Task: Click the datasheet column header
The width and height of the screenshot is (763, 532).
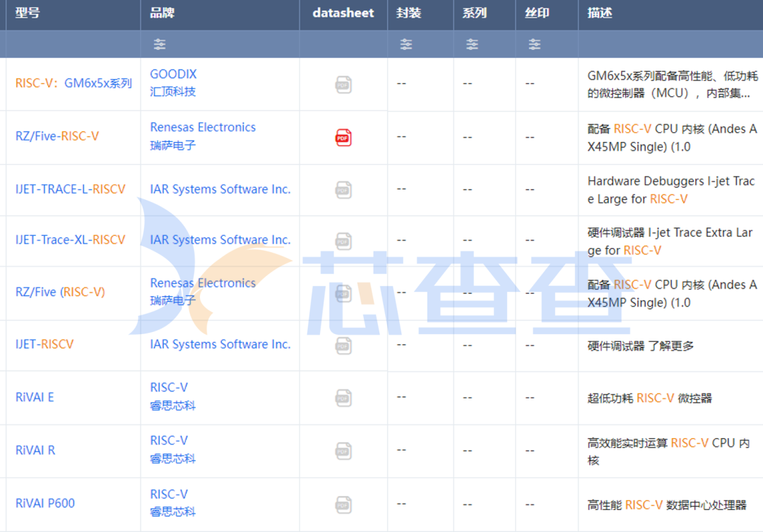Action: (343, 13)
